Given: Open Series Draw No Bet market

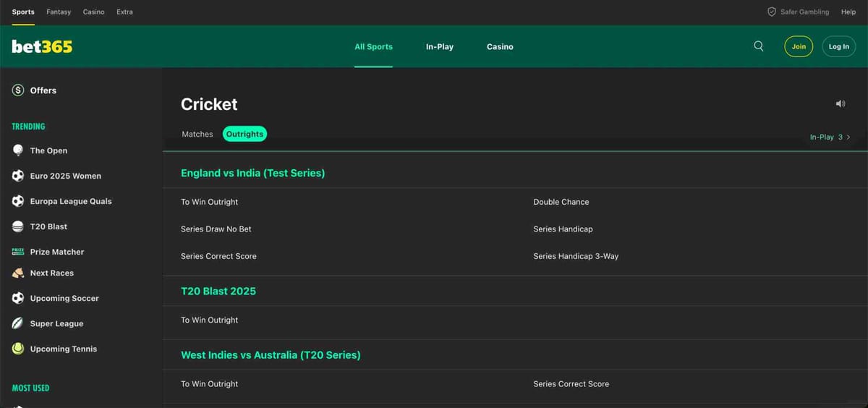Looking at the screenshot, I should coord(216,229).
